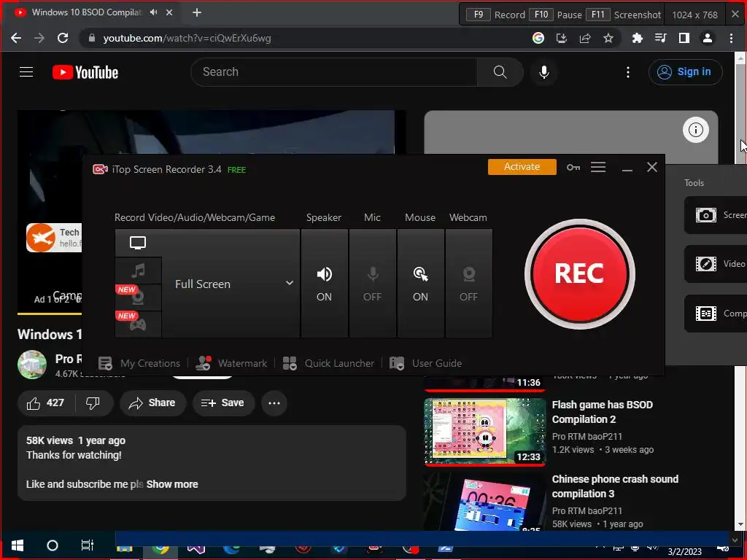This screenshot has width=747, height=560.
Task: Like the video with 427 likes
Action: (x=46, y=402)
